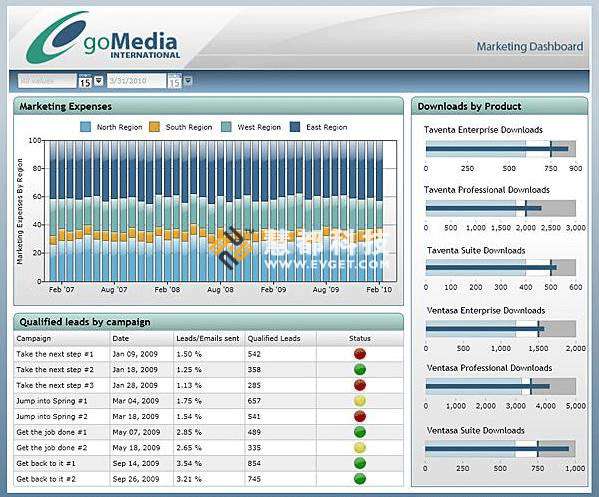The width and height of the screenshot is (599, 497).
Task: Click the '2.85 %' leads cell
Action: pyautogui.click(x=209, y=432)
